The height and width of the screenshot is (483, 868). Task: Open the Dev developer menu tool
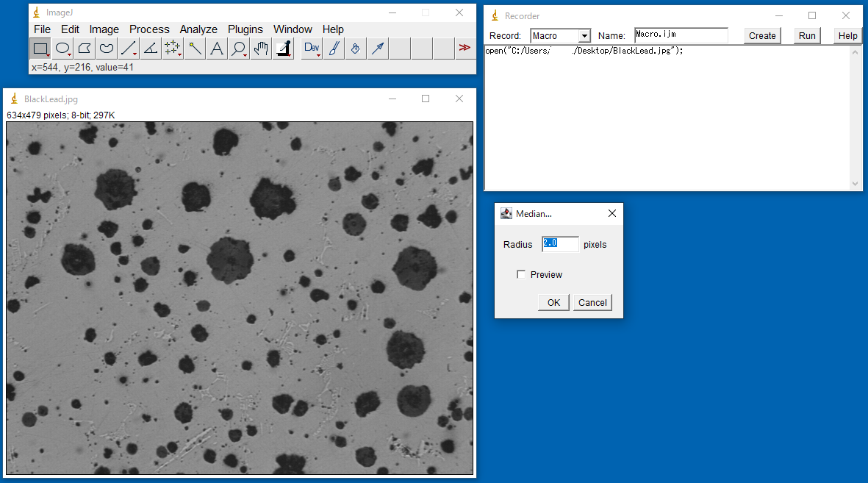(x=312, y=49)
